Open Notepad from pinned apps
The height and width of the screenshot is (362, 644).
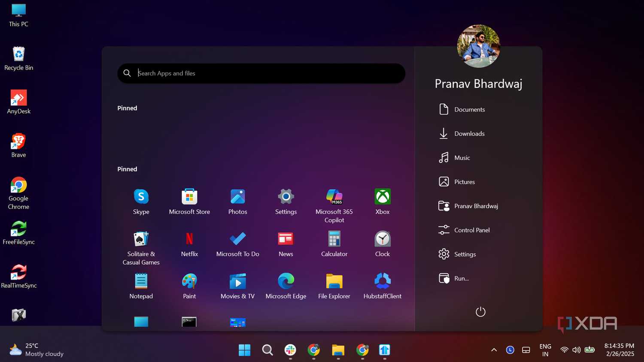click(141, 286)
